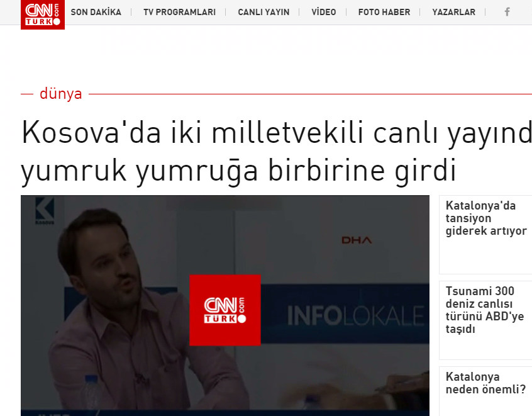Click the CNN Türk play logo on video

tap(225, 310)
